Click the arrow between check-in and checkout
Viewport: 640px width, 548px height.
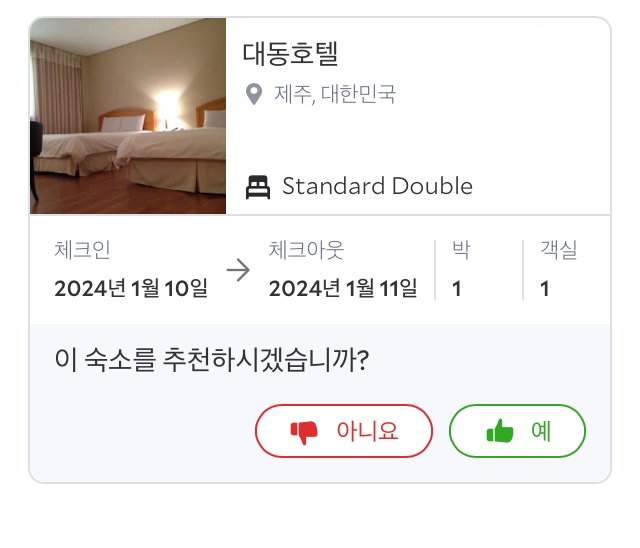click(238, 270)
